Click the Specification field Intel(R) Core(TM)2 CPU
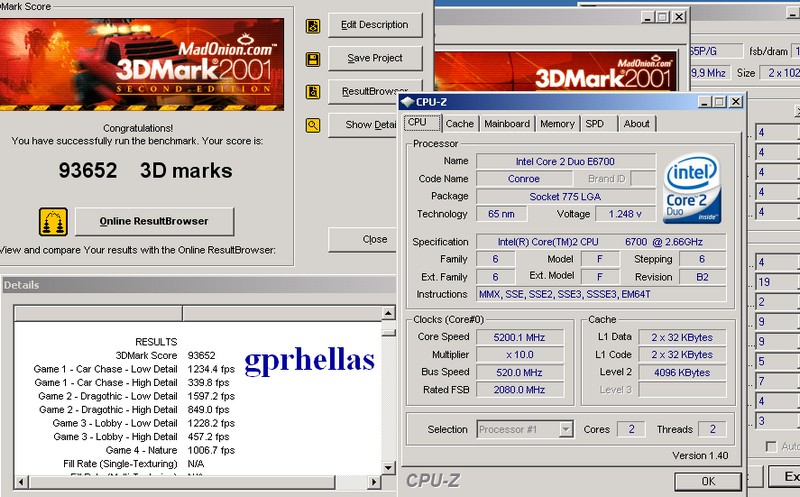The width and height of the screenshot is (800, 497). pos(601,242)
